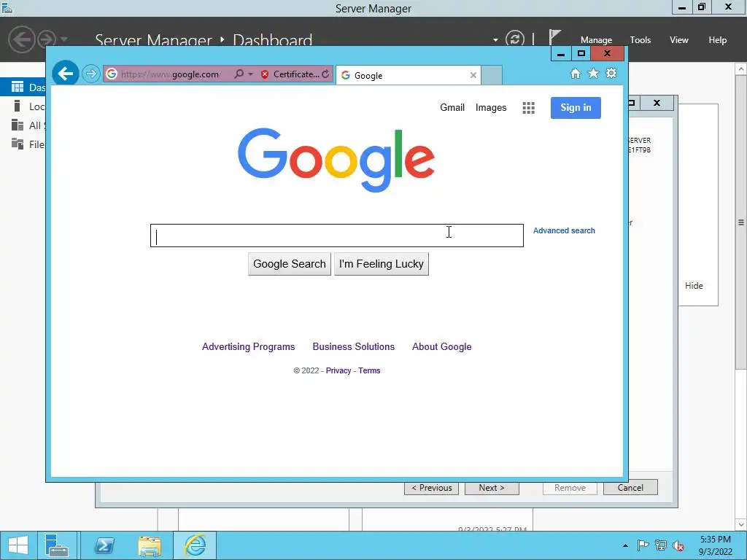Image resolution: width=747 pixels, height=560 pixels.
Task: Click Hide in Server Manager welcome tile
Action: click(x=694, y=286)
